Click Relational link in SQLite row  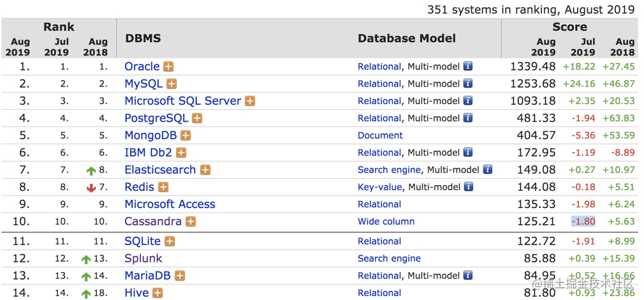click(x=379, y=241)
